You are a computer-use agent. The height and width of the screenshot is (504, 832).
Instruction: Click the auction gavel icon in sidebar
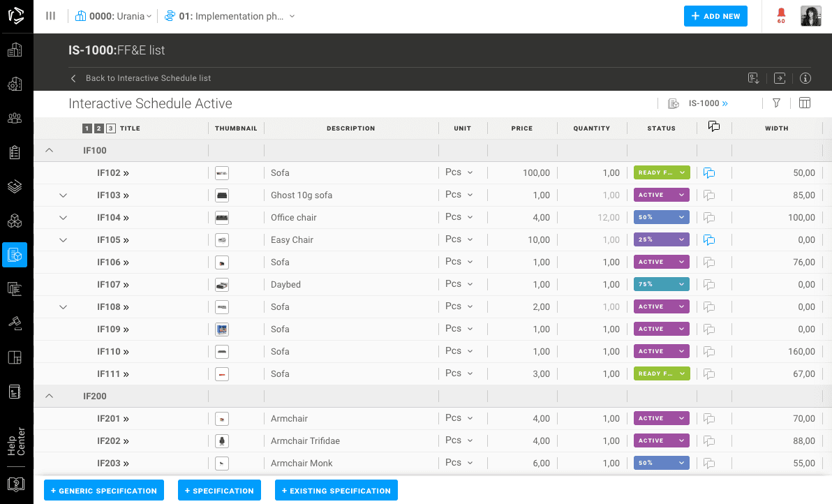pyautogui.click(x=15, y=323)
